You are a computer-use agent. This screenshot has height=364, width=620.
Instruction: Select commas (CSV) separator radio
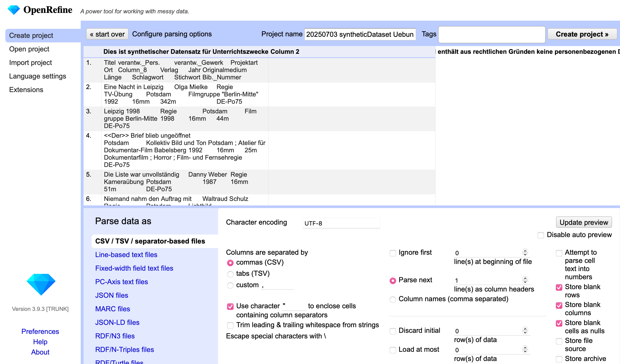coord(230,263)
